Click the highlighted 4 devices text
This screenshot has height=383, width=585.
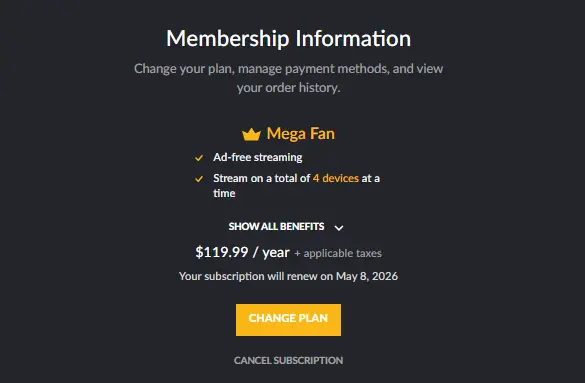pyautogui.click(x=336, y=178)
